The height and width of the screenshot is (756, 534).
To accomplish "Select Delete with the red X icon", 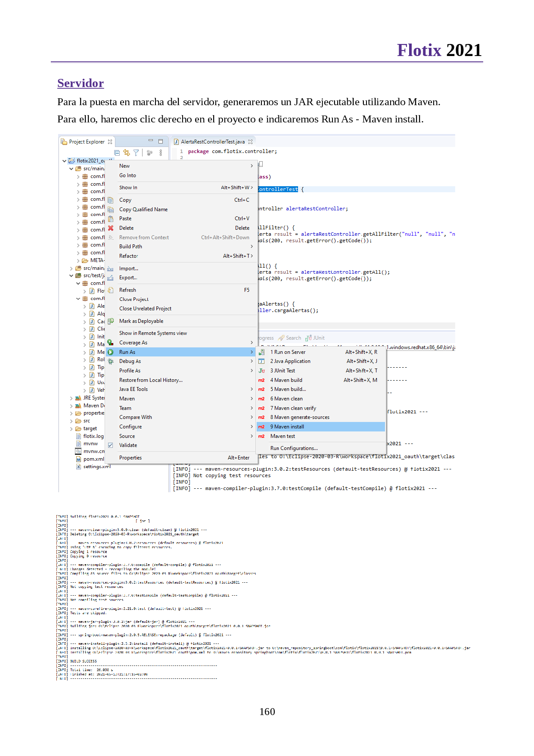I will click(x=182, y=228).
